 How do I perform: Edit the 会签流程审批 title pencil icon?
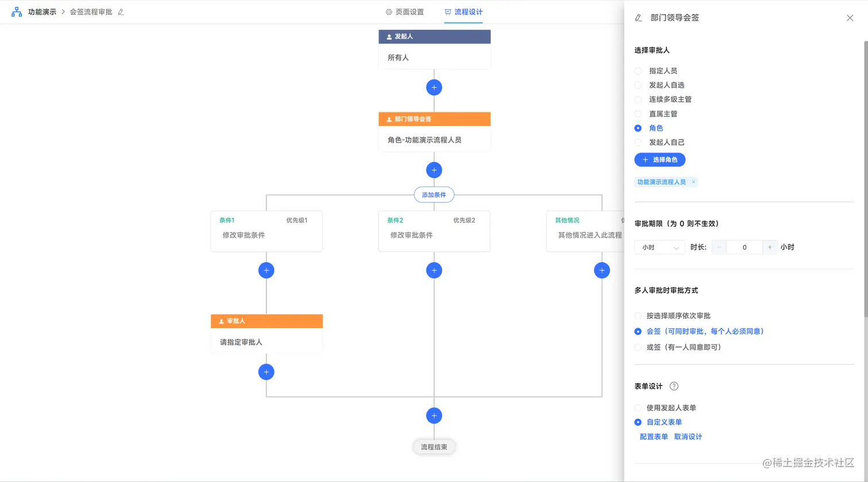point(121,11)
